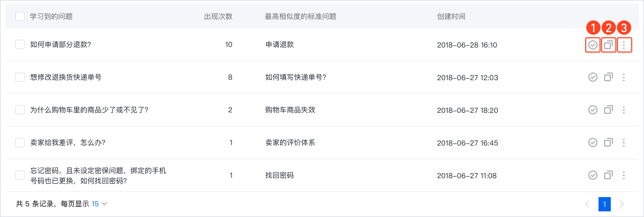Toggle select-all checkbox in table header
The image size is (644, 217).
(x=20, y=16)
